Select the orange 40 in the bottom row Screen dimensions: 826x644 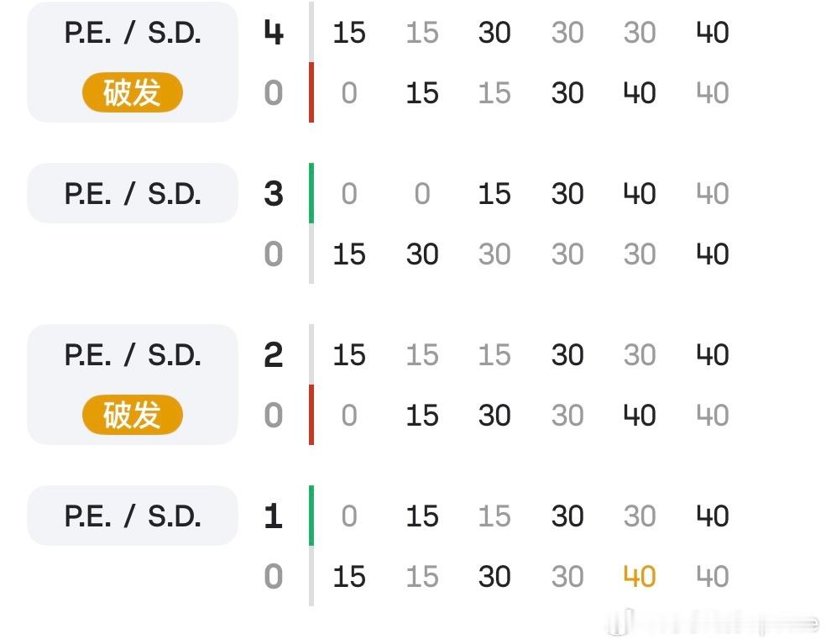pyautogui.click(x=639, y=577)
